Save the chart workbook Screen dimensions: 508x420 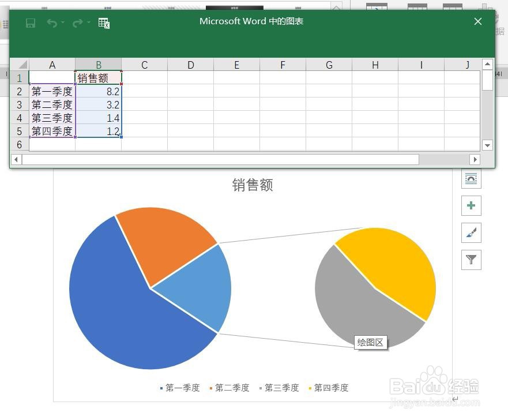31,23
